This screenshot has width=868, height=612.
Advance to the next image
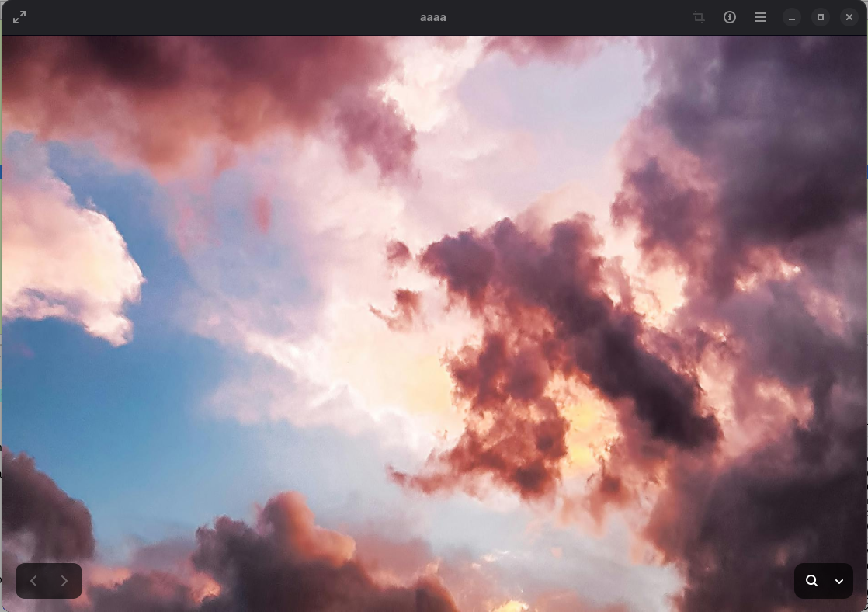click(x=64, y=581)
